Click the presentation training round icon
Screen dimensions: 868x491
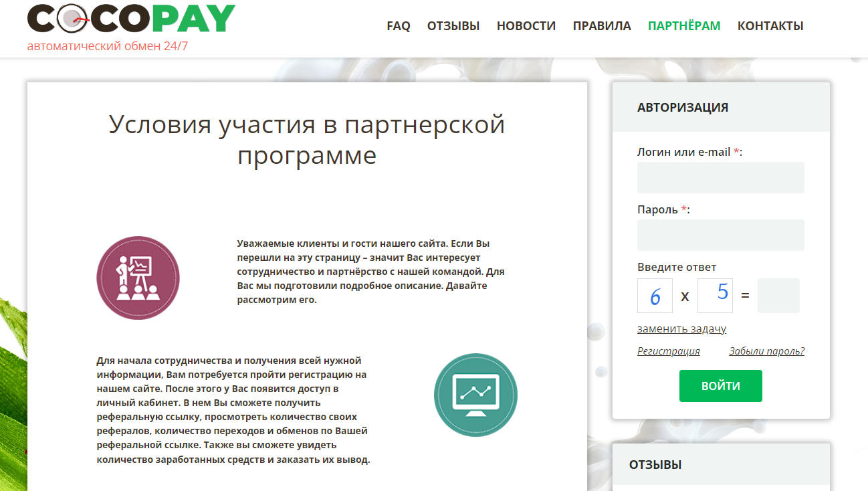(138, 278)
